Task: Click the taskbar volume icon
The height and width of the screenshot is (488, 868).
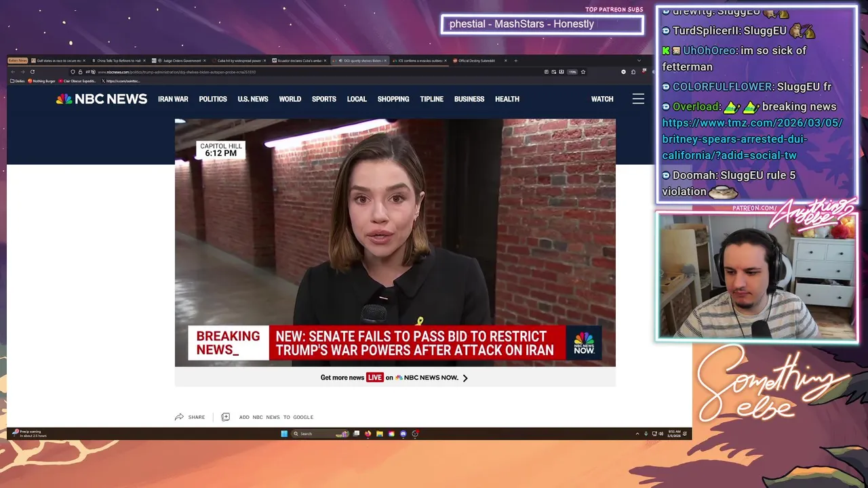Action: (661, 434)
